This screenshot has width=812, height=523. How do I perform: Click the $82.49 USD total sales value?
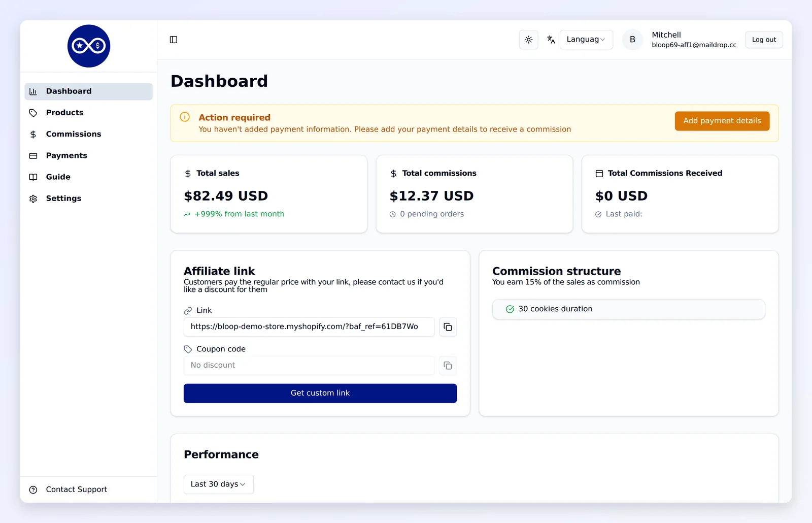[226, 196]
